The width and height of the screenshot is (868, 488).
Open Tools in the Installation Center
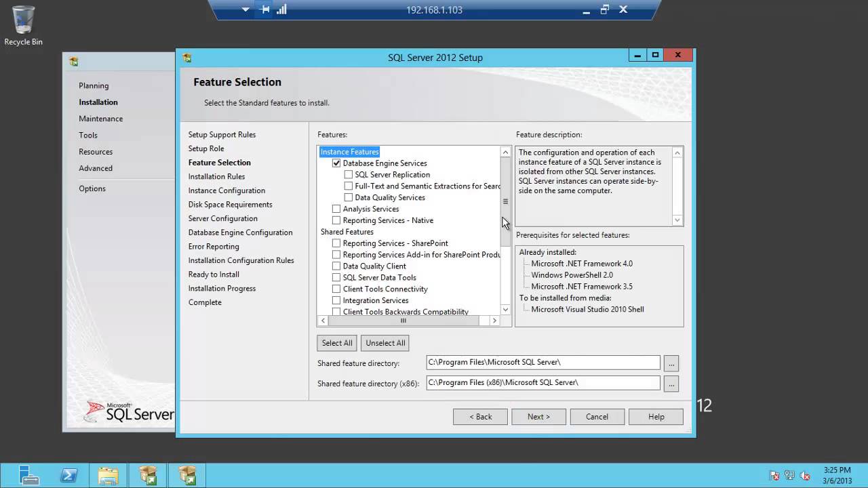88,136
